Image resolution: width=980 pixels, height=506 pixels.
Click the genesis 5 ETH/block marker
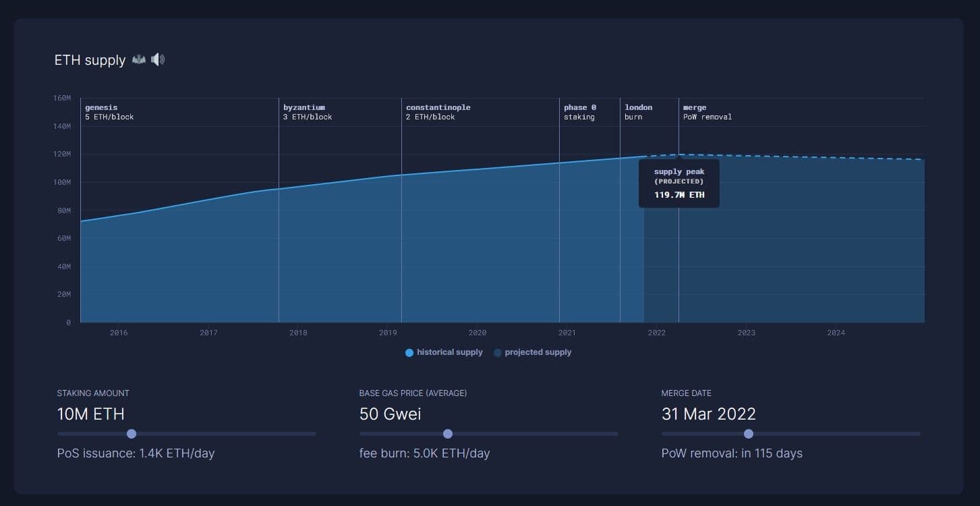[x=109, y=112]
